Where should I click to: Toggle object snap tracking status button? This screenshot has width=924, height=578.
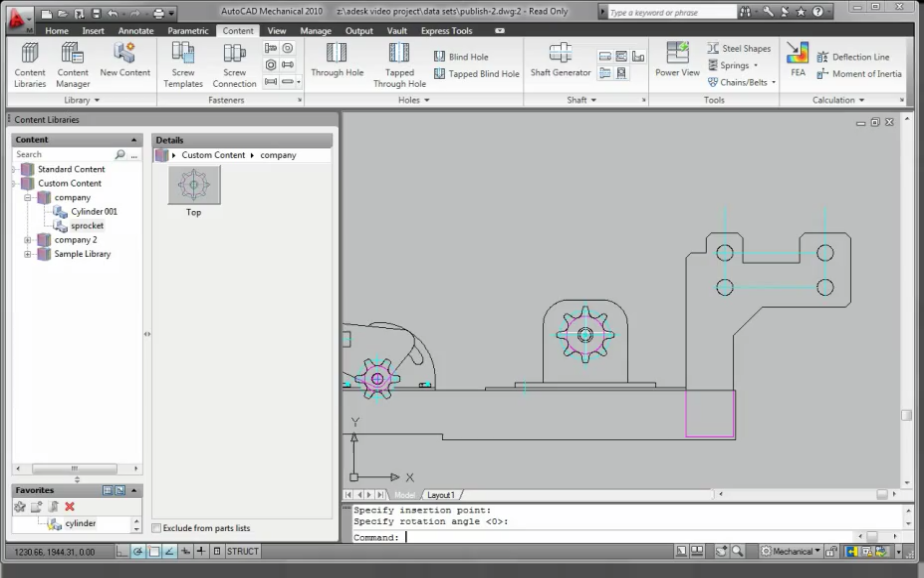170,551
